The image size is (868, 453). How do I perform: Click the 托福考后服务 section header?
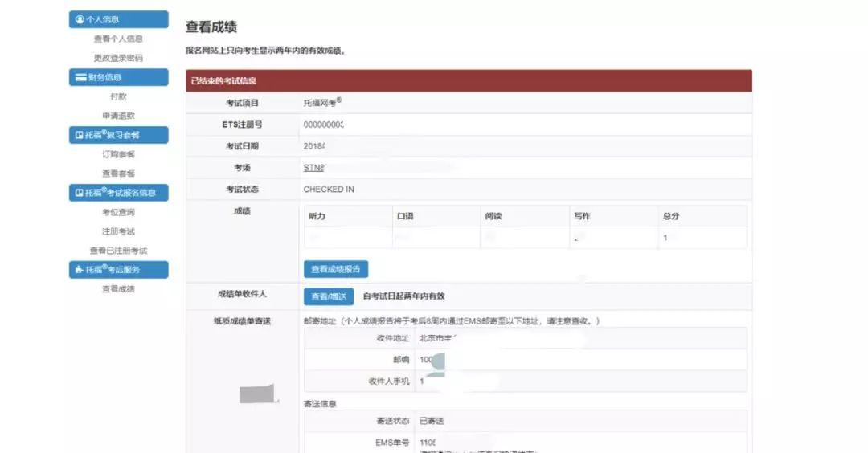coord(118,269)
